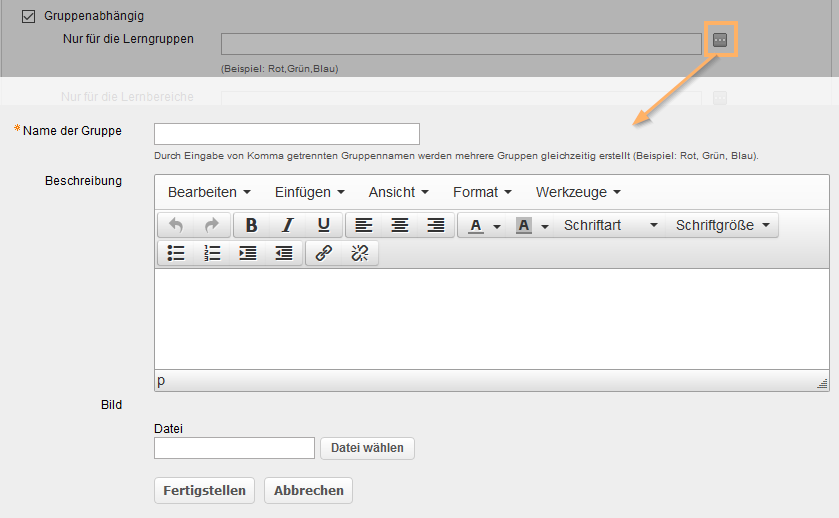Apply italic formatting in editor toolbar

(287, 225)
